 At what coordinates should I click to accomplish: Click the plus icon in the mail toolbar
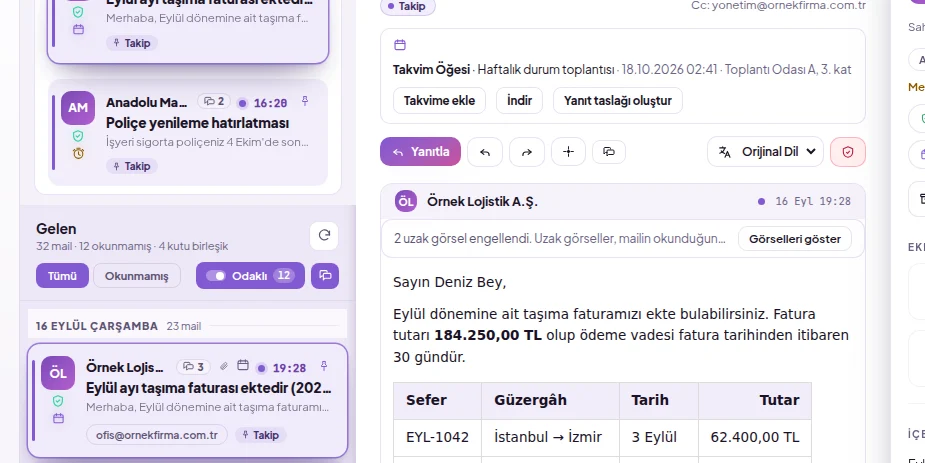pyautogui.click(x=568, y=152)
